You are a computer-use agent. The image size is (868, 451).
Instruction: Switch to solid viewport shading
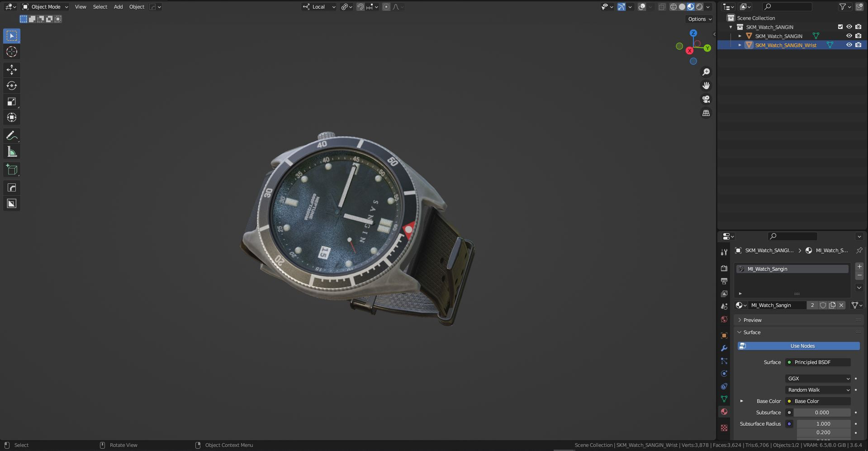[x=682, y=7]
